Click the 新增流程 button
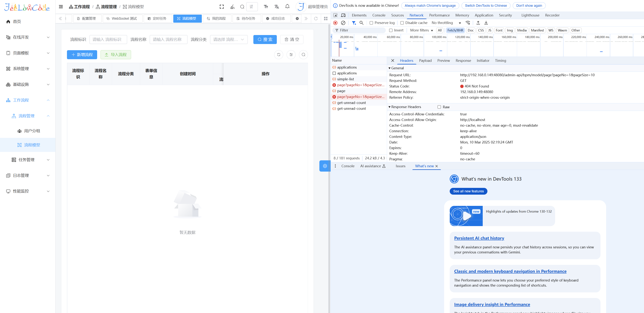Image resolution: width=644 pixels, height=313 pixels. [x=82, y=55]
